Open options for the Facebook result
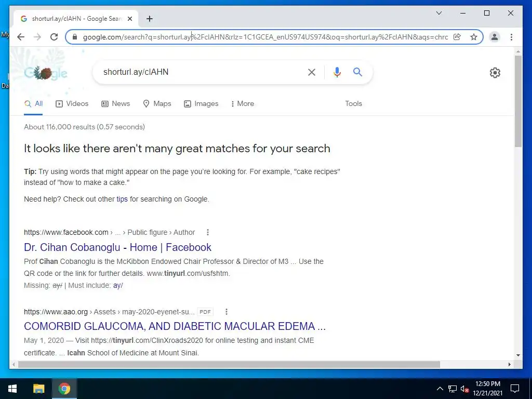 pos(208,232)
